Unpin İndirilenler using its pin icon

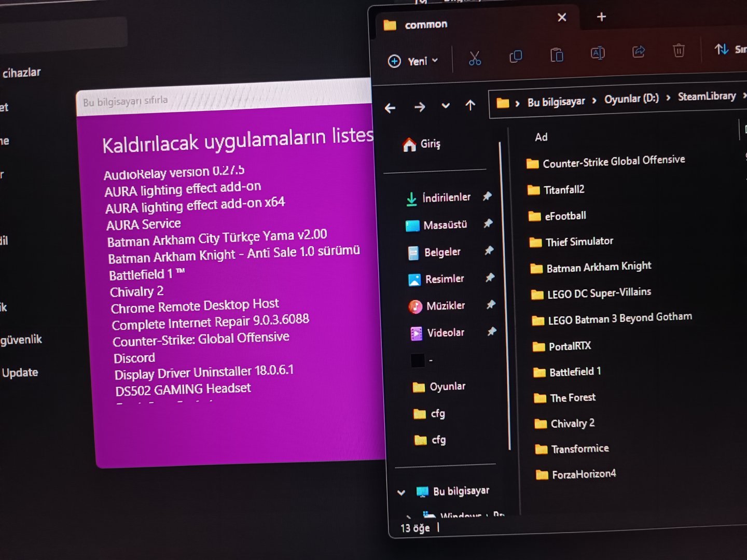click(x=487, y=196)
